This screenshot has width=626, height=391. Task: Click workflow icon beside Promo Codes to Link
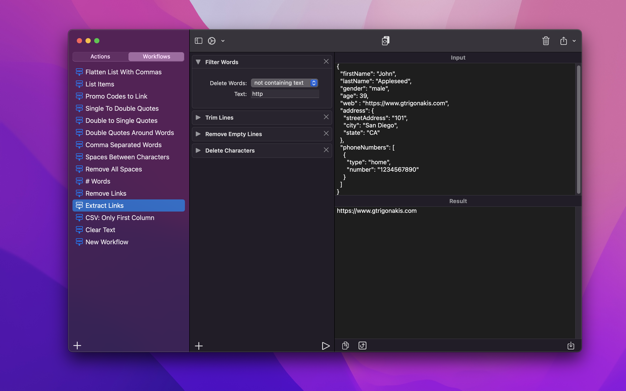[x=79, y=96]
